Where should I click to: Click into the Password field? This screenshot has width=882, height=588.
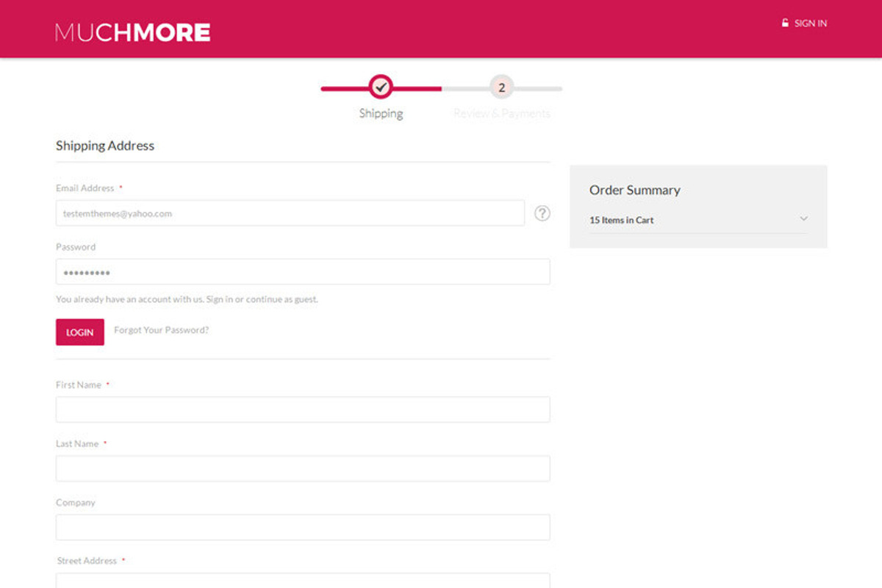302,272
